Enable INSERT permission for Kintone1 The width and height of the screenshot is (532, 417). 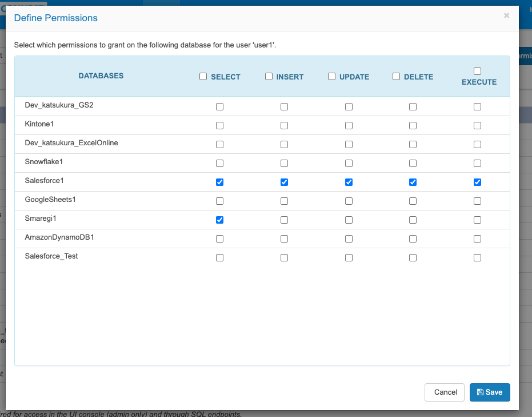point(285,126)
